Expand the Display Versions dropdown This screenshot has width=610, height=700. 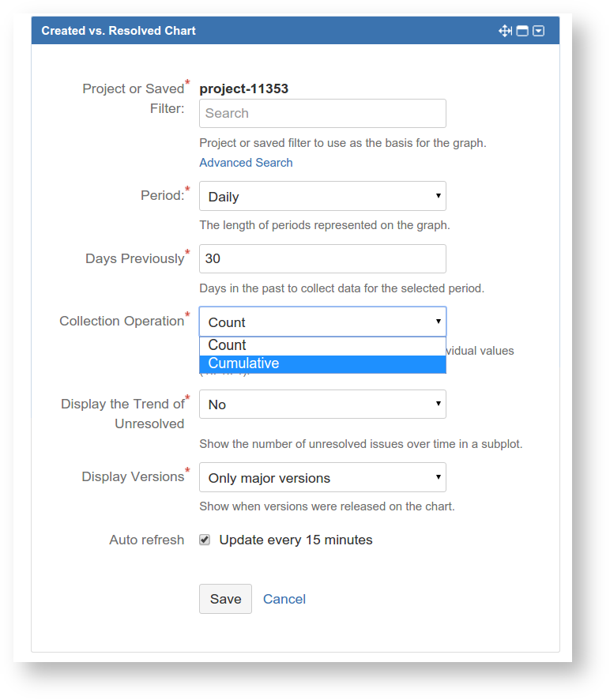[x=322, y=477]
